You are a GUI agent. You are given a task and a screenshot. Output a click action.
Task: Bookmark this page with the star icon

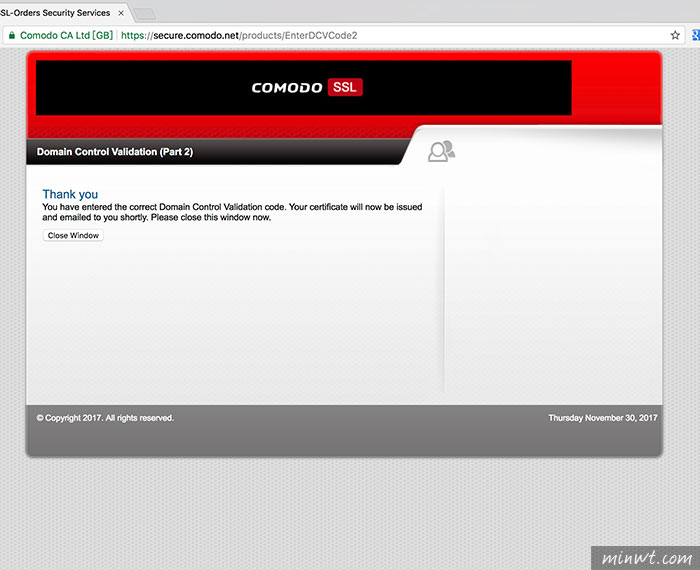675,35
